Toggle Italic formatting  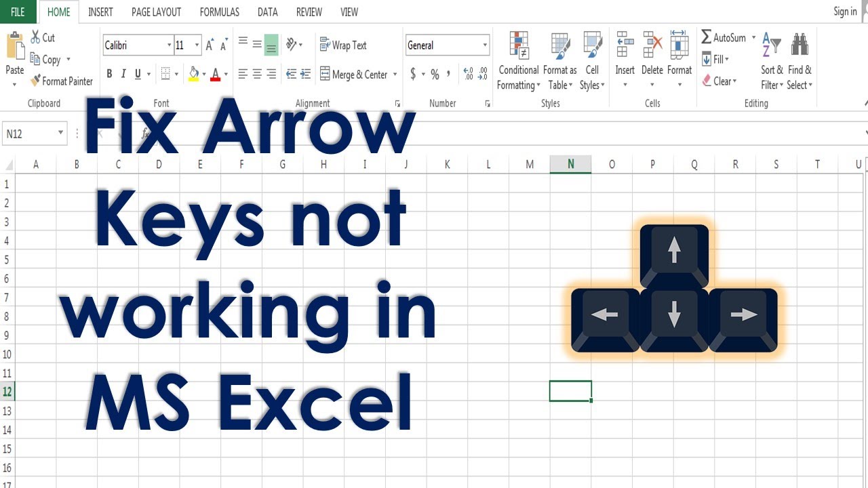pyautogui.click(x=124, y=75)
